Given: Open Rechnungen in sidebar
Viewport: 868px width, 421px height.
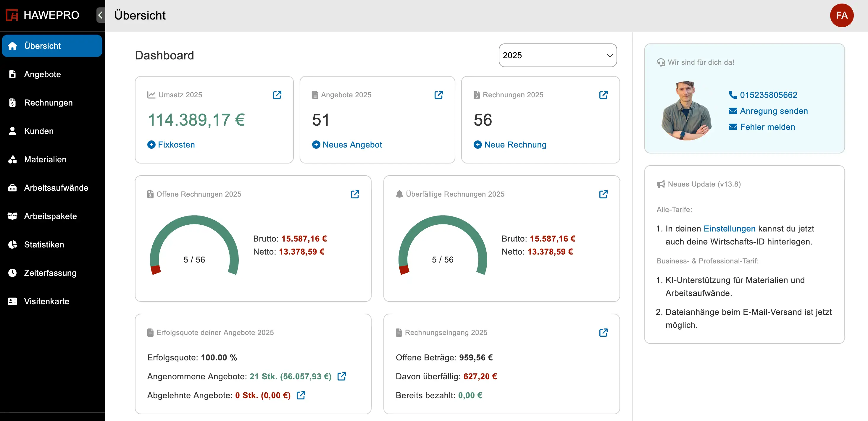Looking at the screenshot, I should coord(52,102).
